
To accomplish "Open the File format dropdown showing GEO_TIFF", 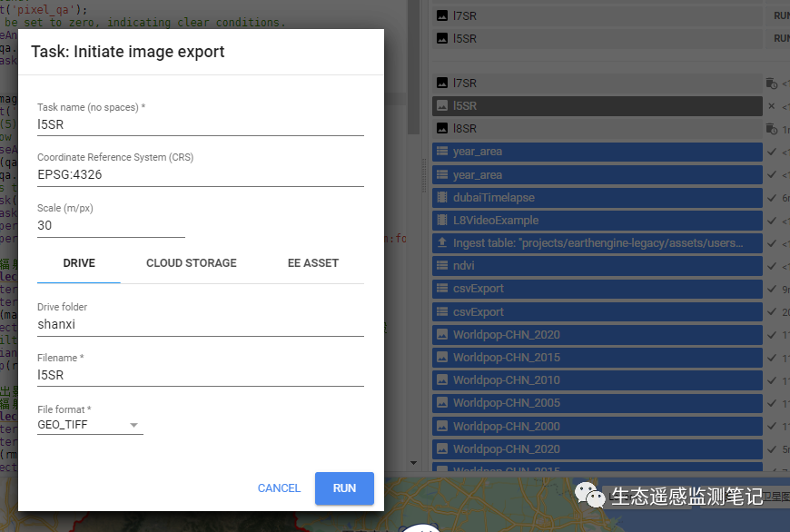I will coord(132,424).
